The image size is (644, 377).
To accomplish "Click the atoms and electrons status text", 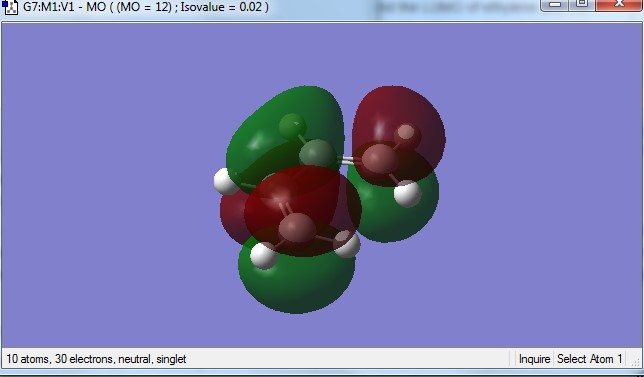I will (96, 359).
